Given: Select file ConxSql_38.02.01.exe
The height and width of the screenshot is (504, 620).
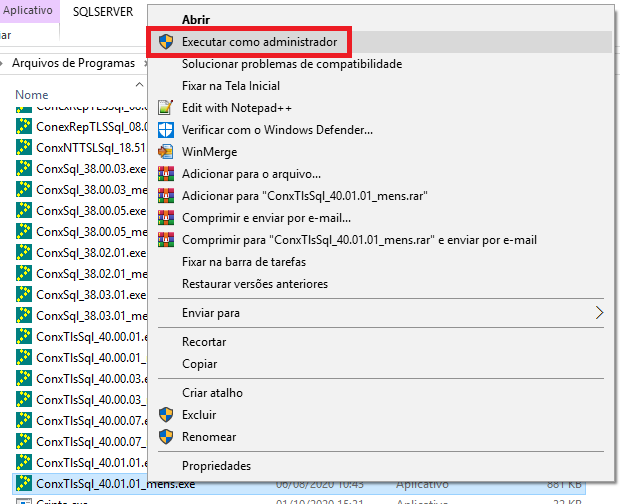Looking at the screenshot, I should pyautogui.click(x=91, y=253).
